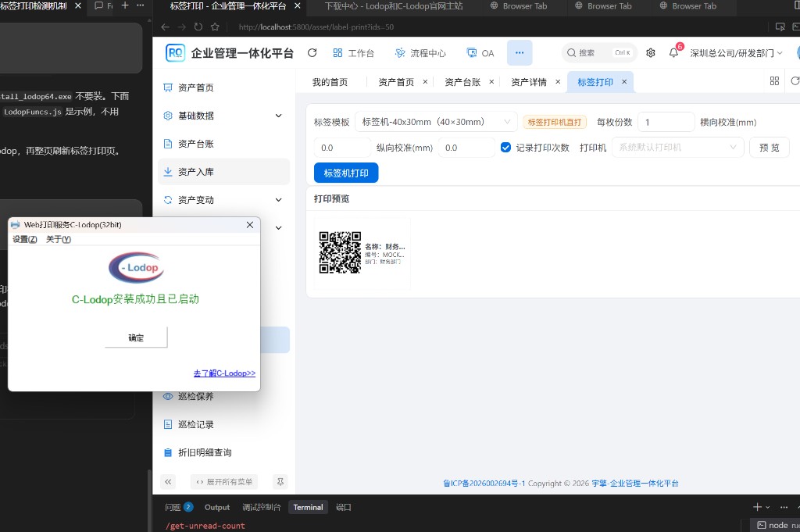Open the 标签模板 template dropdown

[x=436, y=122]
